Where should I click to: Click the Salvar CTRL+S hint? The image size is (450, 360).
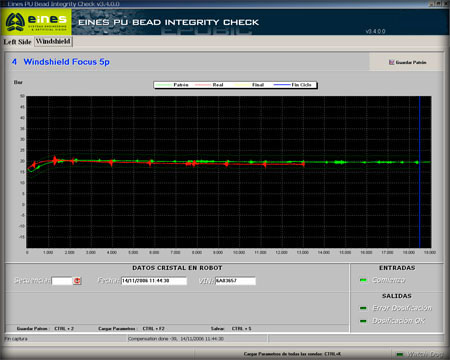(231, 329)
